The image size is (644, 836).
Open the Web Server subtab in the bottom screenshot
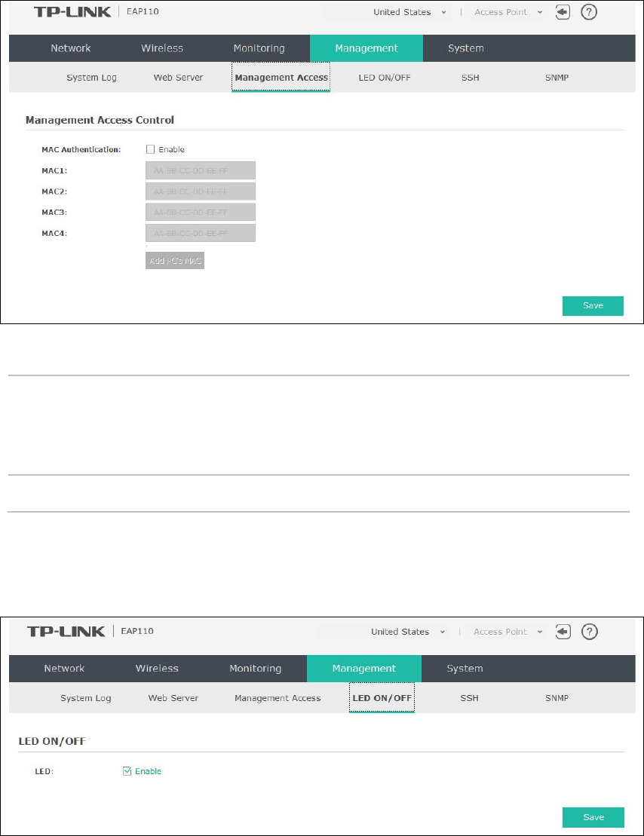coord(173,698)
